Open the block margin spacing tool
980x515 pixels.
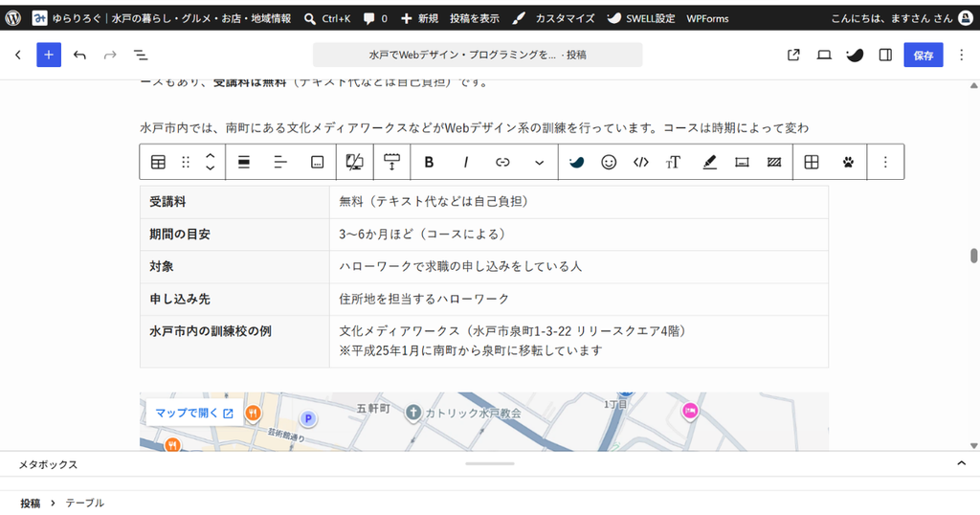[391, 162]
